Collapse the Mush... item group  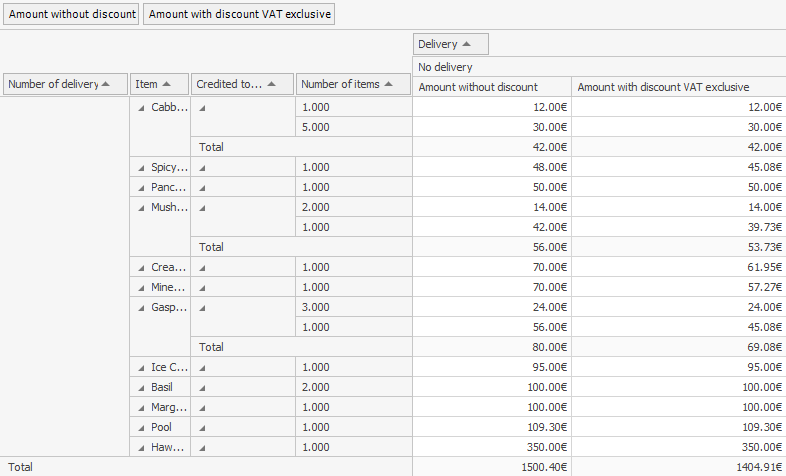[x=141, y=207]
